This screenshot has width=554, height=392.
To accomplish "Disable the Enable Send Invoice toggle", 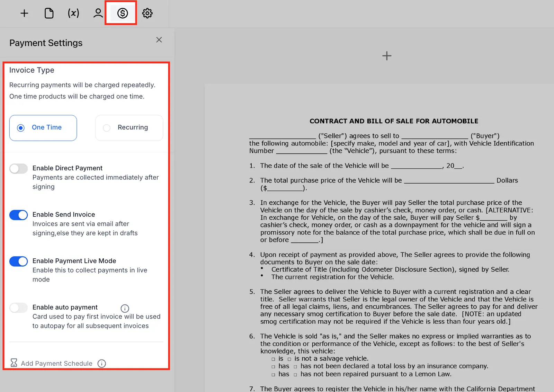I will [18, 215].
